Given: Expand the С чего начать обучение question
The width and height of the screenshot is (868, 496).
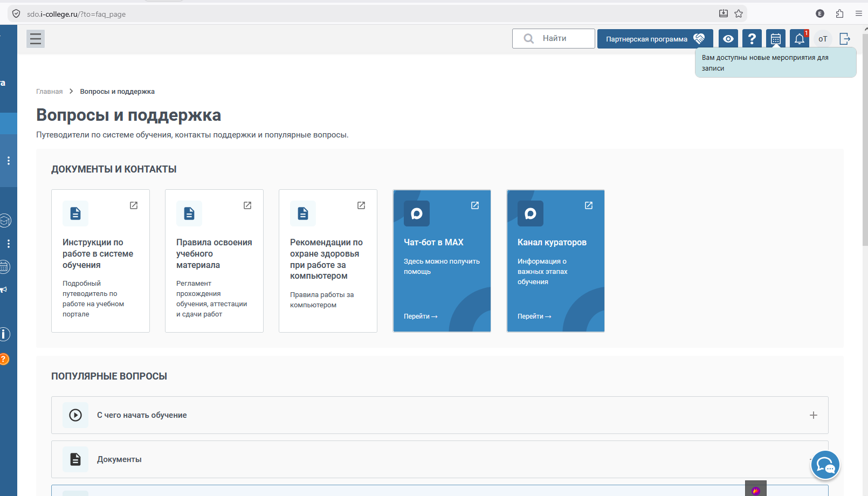Looking at the screenshot, I should tap(440, 415).
